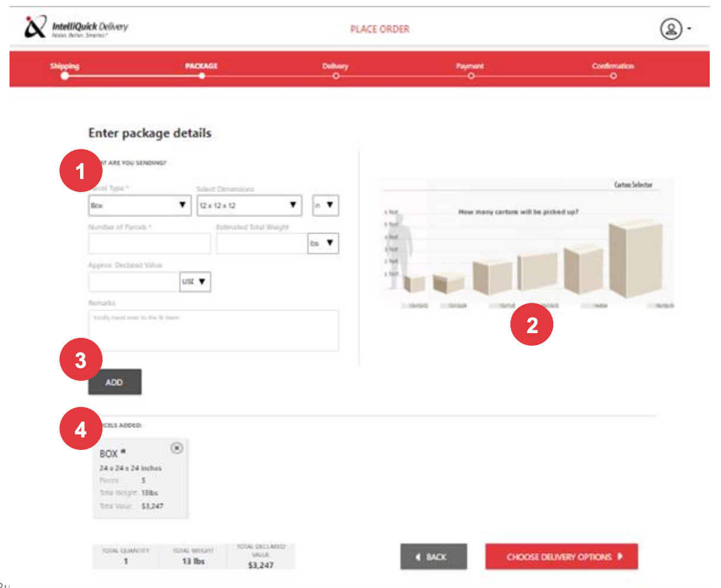Image resolution: width=721 pixels, height=588 pixels.
Task: Open the USD currency dropdown
Action: pyautogui.click(x=195, y=282)
